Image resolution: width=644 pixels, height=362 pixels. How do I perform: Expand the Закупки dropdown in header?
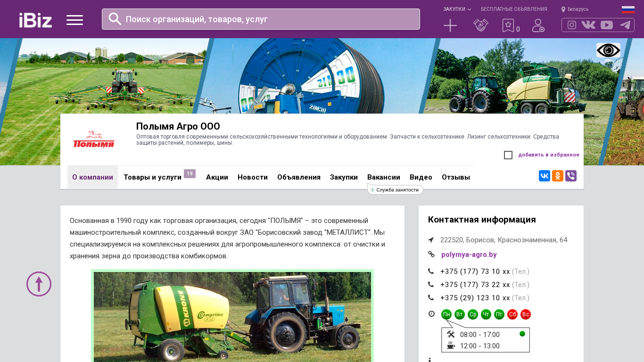click(457, 9)
